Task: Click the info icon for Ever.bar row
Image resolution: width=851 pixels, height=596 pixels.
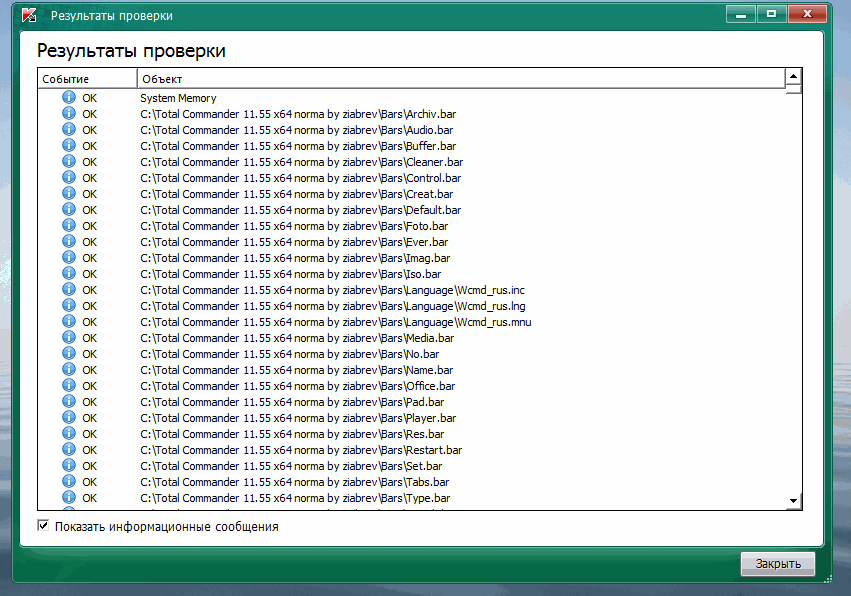Action: pos(69,242)
